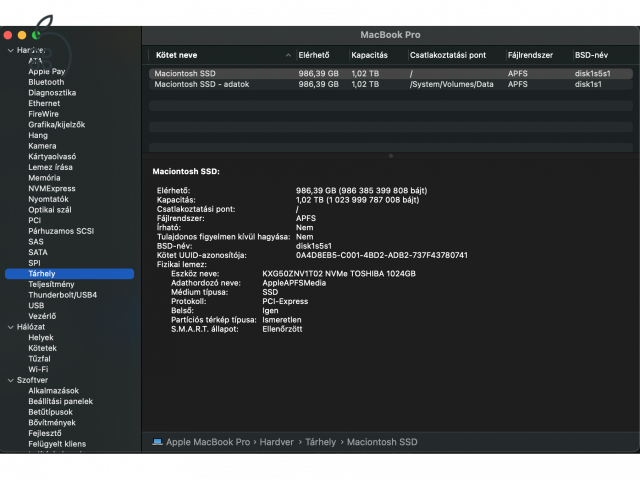Toggle sort arrow on Kötet neve column

[288, 55]
